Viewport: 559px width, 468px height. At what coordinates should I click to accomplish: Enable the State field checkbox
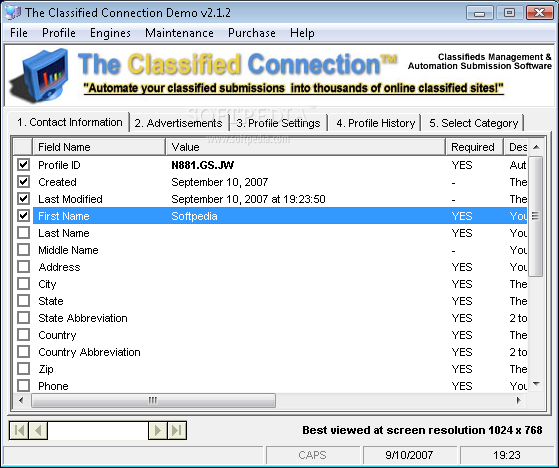[x=24, y=300]
